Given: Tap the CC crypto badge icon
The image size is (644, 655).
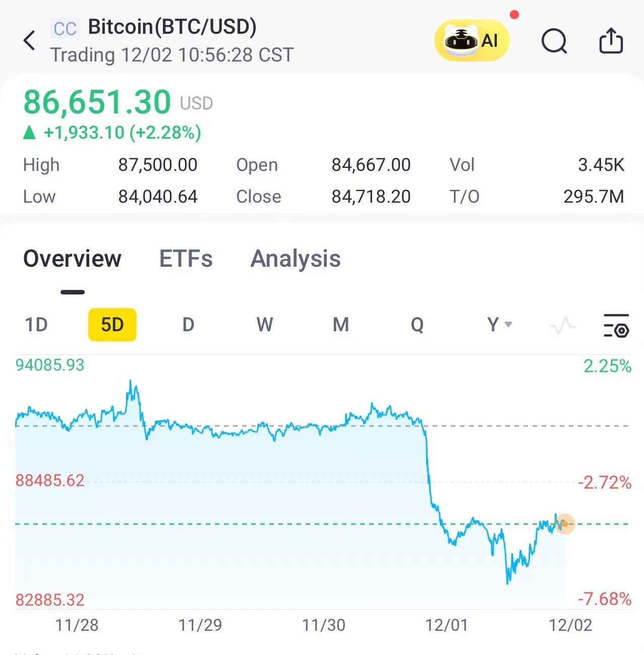Looking at the screenshot, I should pos(65,28).
